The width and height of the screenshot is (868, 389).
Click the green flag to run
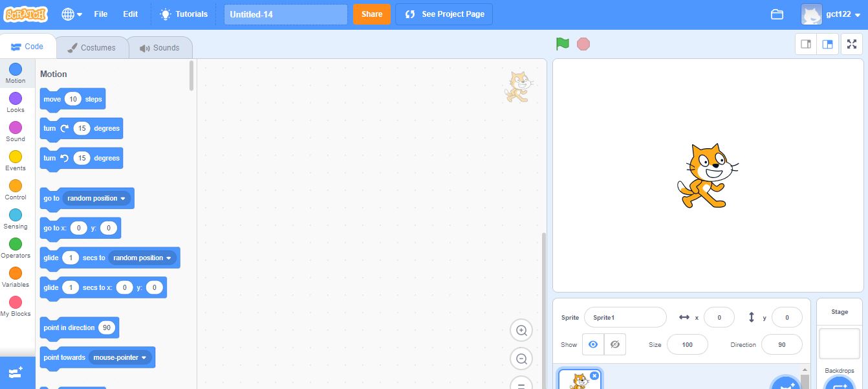tap(563, 44)
